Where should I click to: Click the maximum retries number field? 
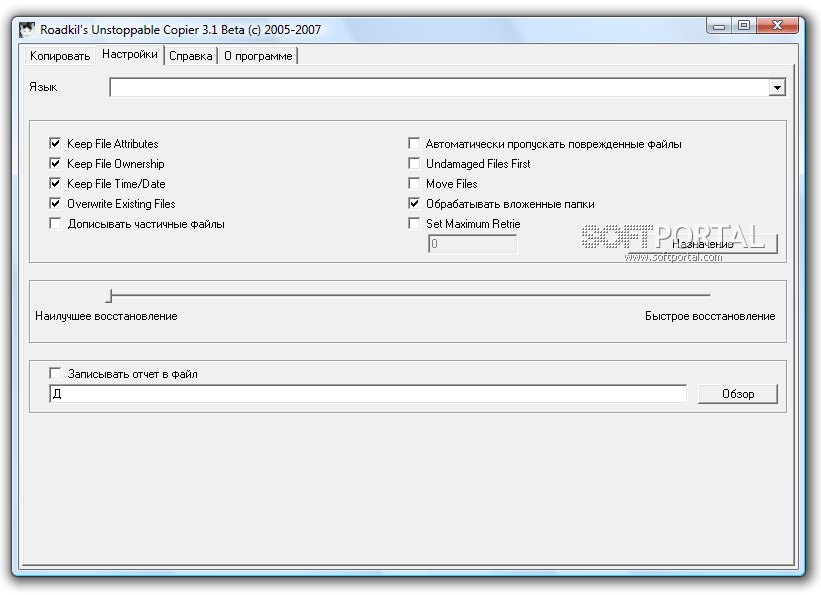[472, 244]
